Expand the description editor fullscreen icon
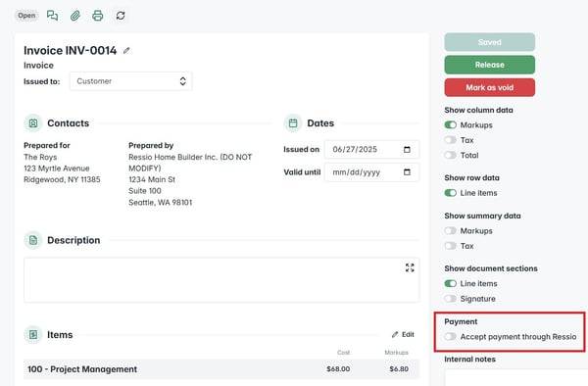588x386 pixels. coord(410,267)
